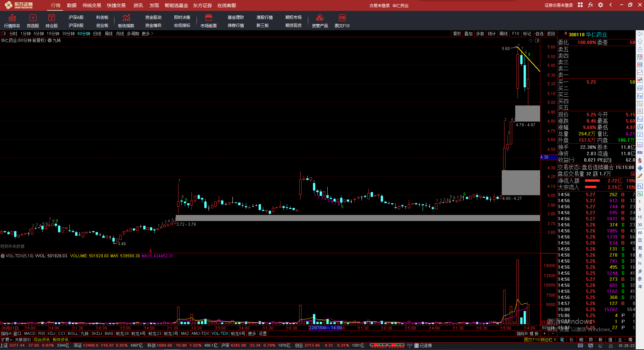
Task: Click the alarm siren icon in status bar
Action: (x=611, y=346)
